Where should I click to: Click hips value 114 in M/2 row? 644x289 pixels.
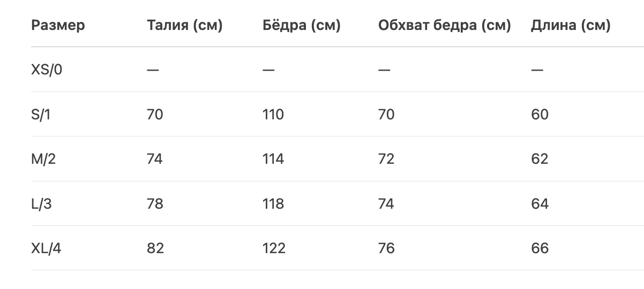coord(273,159)
